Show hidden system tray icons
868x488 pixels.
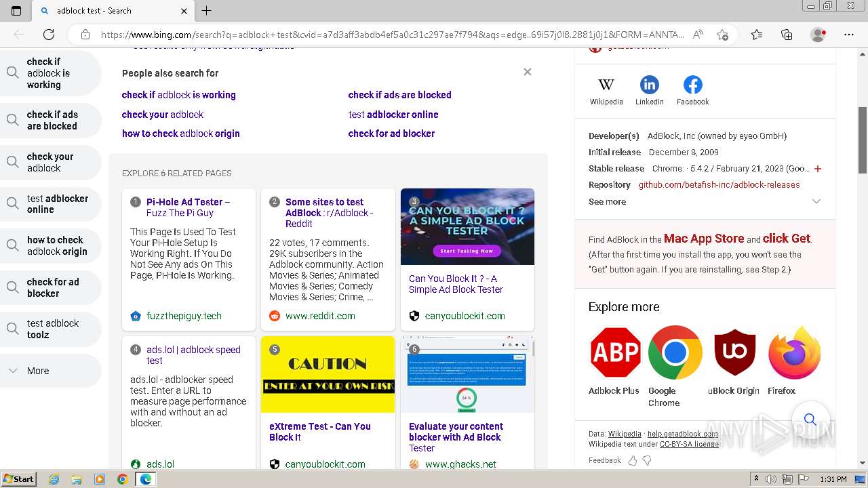(757, 479)
